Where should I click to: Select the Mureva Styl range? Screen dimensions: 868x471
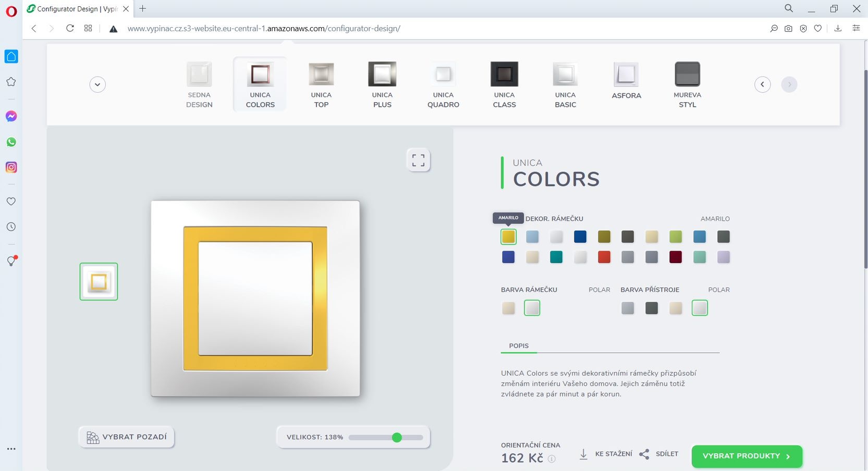click(x=687, y=85)
